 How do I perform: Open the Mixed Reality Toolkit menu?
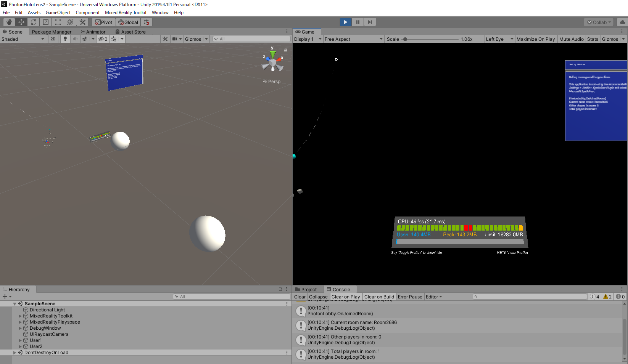tap(126, 13)
